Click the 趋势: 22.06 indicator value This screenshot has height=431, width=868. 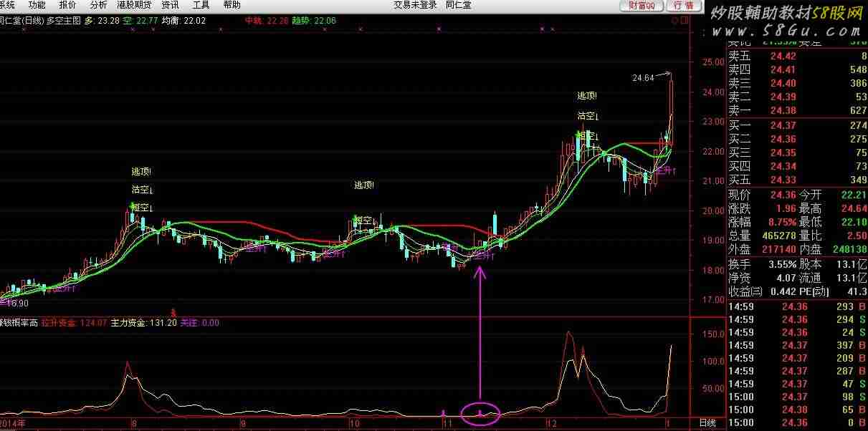pyautogui.click(x=314, y=21)
